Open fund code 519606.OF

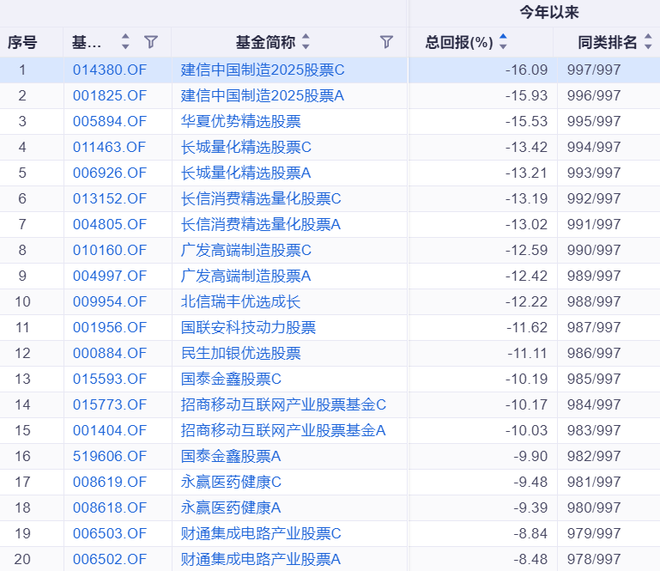[x=109, y=456]
